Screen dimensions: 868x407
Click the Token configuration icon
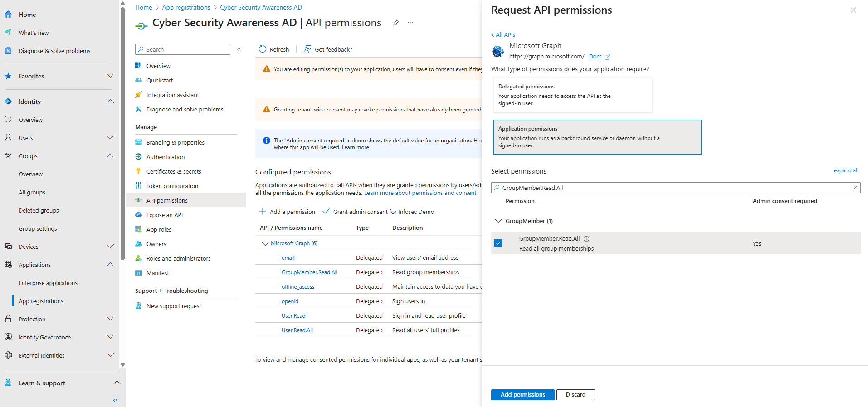click(x=139, y=186)
